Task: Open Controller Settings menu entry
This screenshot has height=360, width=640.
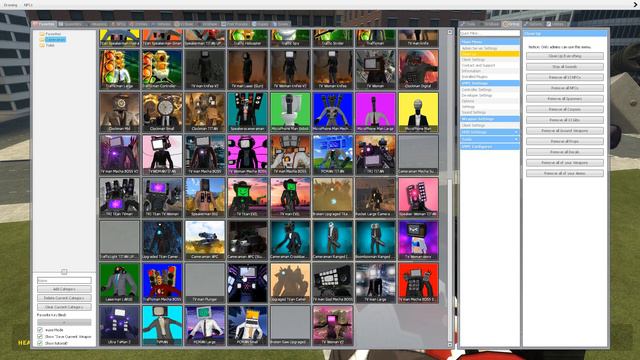Action: [x=490, y=89]
